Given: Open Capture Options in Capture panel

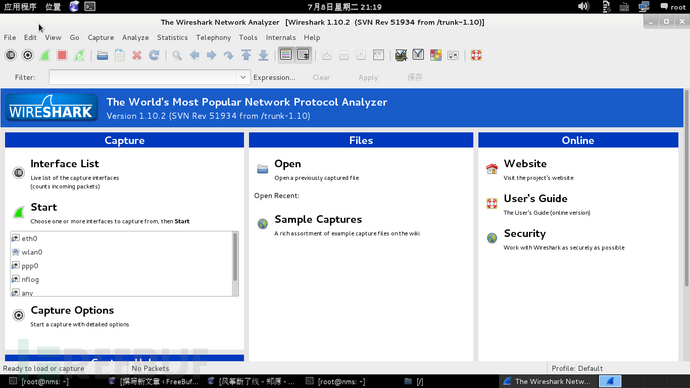Looking at the screenshot, I should click(x=72, y=311).
